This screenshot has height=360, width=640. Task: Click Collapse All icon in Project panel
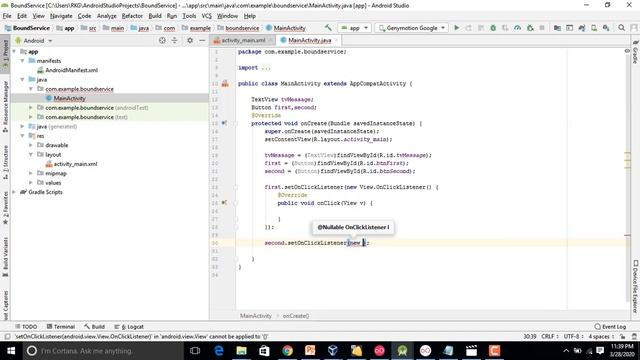pyautogui.click(x=175, y=40)
